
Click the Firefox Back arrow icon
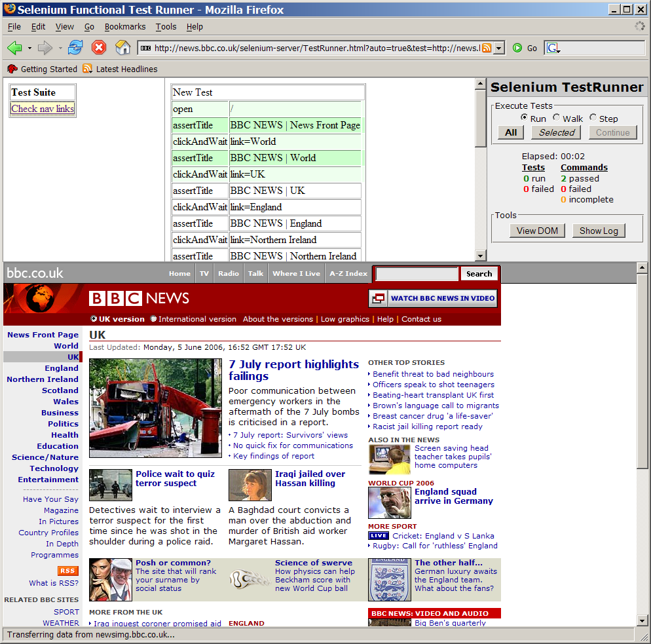[x=14, y=48]
